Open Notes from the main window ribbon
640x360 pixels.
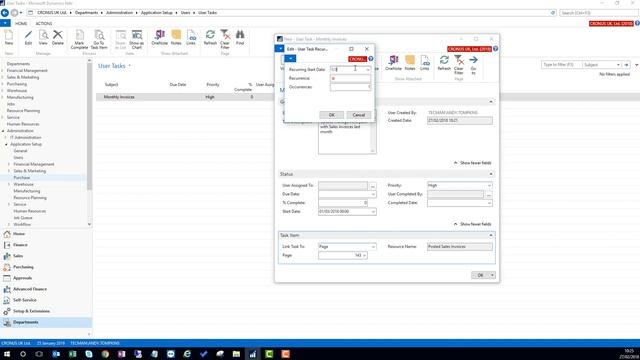point(176,37)
